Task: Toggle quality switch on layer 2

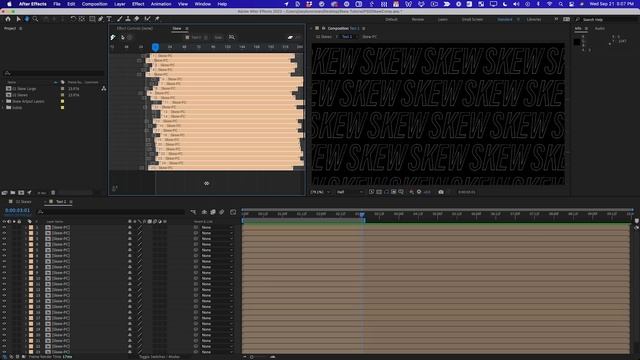Action: (x=140, y=233)
